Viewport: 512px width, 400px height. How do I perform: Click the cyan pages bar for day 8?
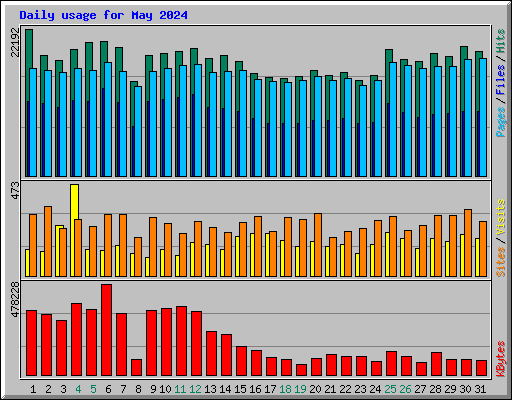click(138, 131)
